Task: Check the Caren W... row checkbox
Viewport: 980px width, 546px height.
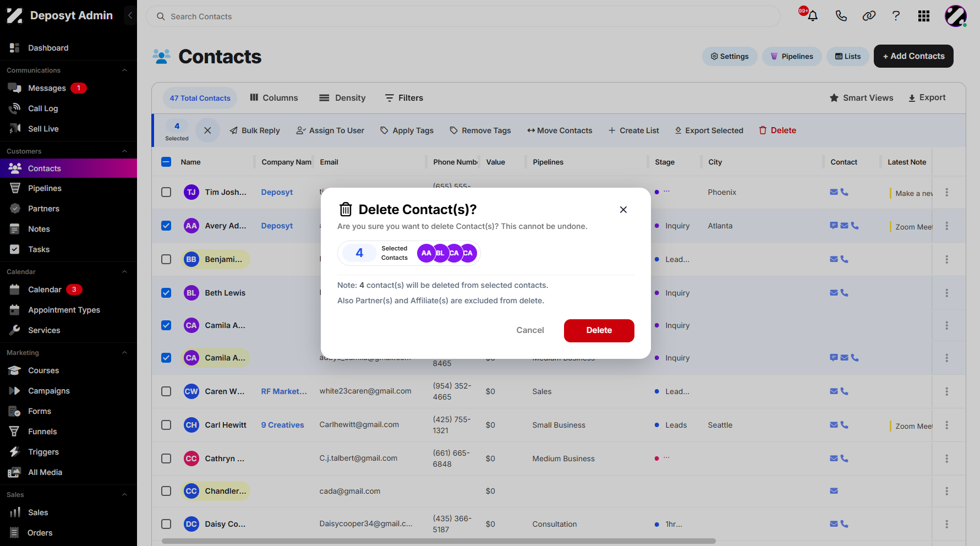Action: (x=166, y=391)
